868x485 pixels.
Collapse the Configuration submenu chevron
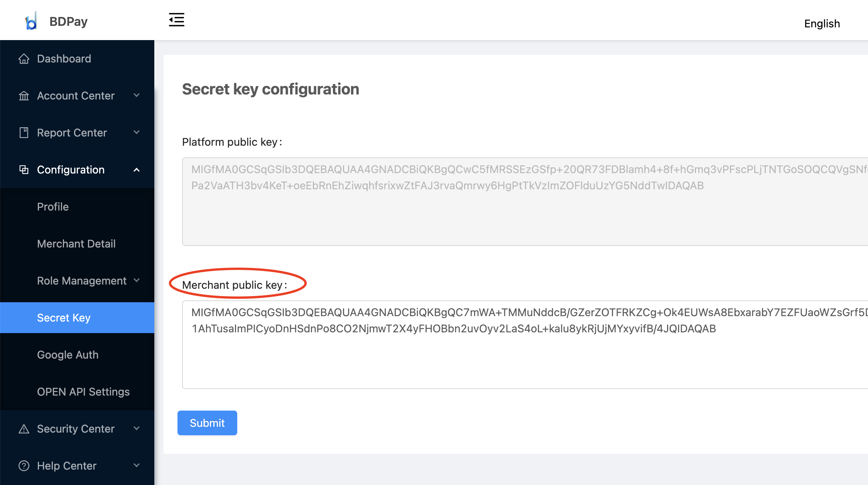tap(137, 170)
